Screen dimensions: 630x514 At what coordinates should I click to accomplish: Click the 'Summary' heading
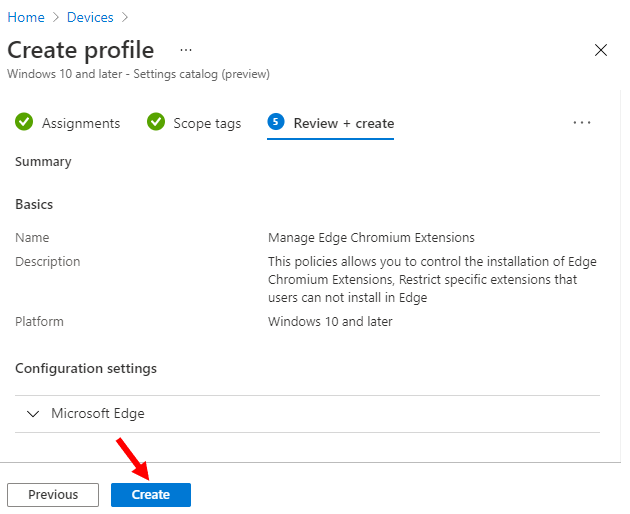pos(43,162)
